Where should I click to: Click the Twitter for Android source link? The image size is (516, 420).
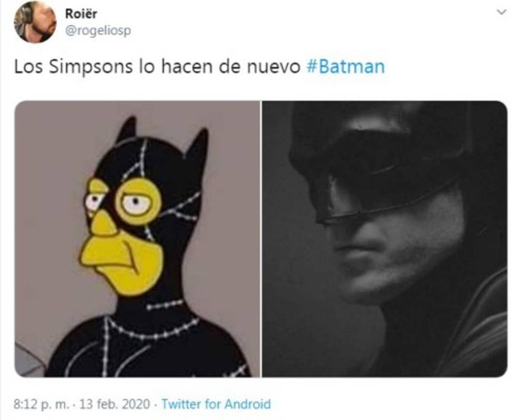click(216, 404)
